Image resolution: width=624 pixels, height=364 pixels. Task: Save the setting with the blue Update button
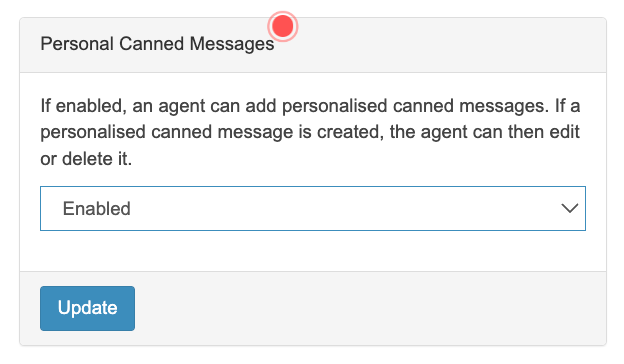click(88, 308)
